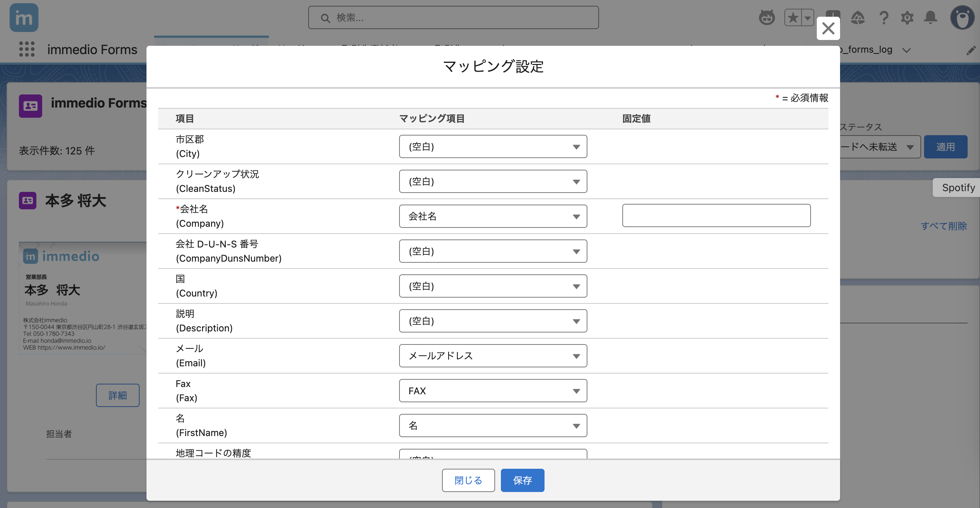Screen dimensions: 980x508
Task: Expand the 市区郡 (City) mapping dropdown
Action: click(493, 146)
